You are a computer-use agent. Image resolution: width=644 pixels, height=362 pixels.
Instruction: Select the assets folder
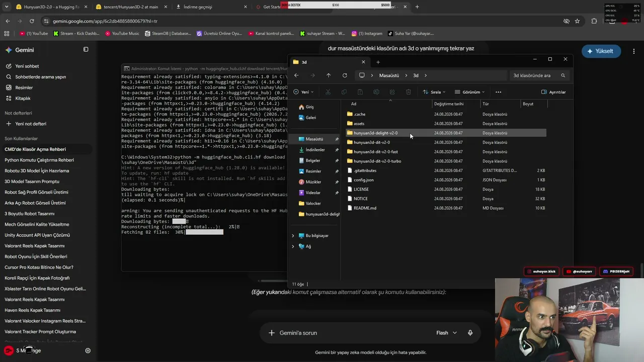[446, 124]
